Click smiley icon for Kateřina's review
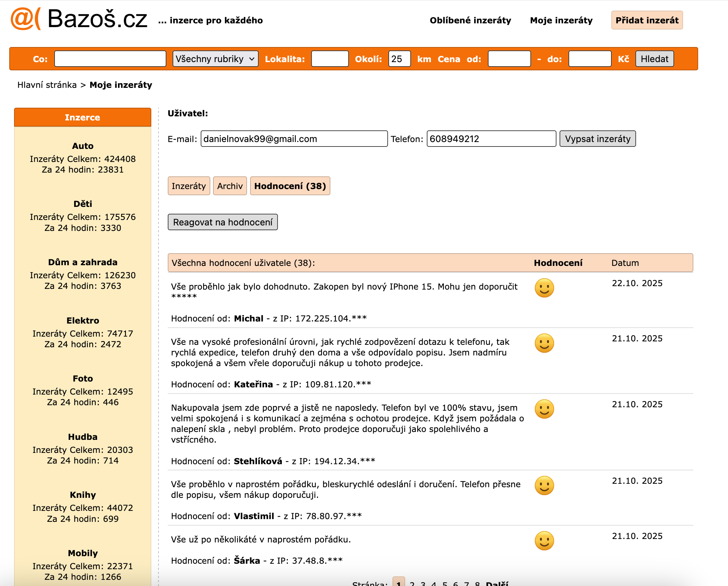 544,343
